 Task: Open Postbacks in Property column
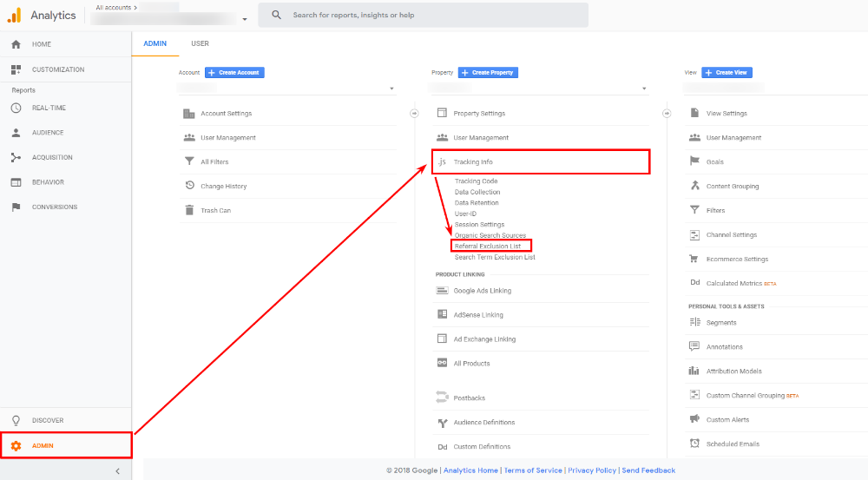coord(470,398)
